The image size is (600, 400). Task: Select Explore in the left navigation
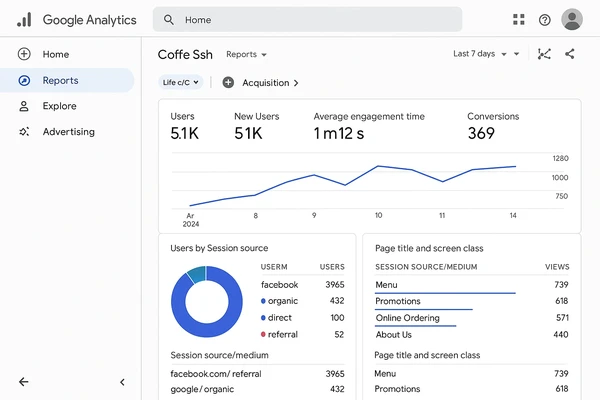click(59, 106)
